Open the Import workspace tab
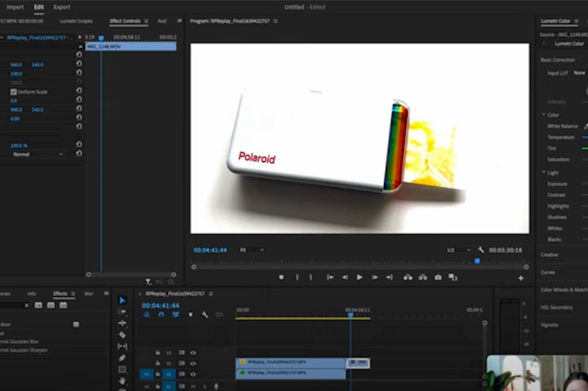 (15, 7)
